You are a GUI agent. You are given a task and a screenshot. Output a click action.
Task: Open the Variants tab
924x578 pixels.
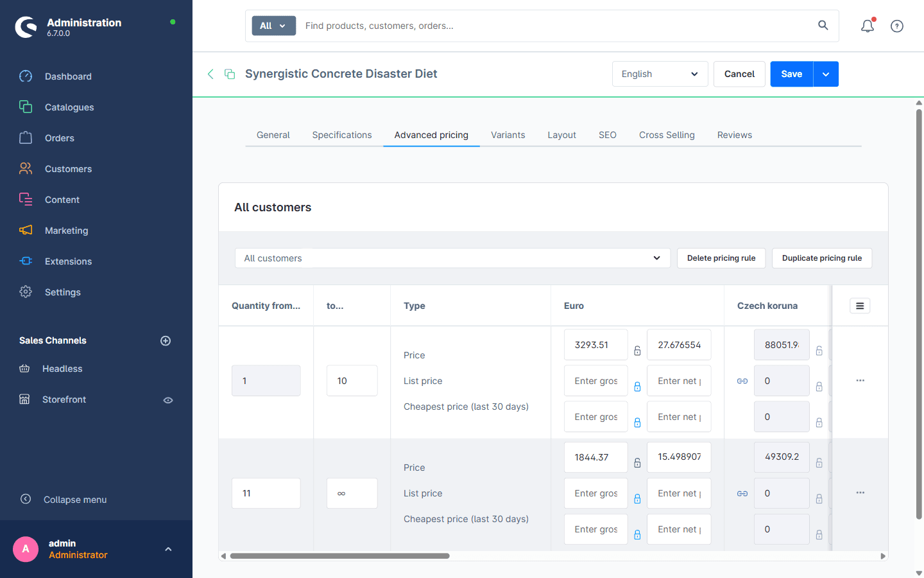point(508,135)
